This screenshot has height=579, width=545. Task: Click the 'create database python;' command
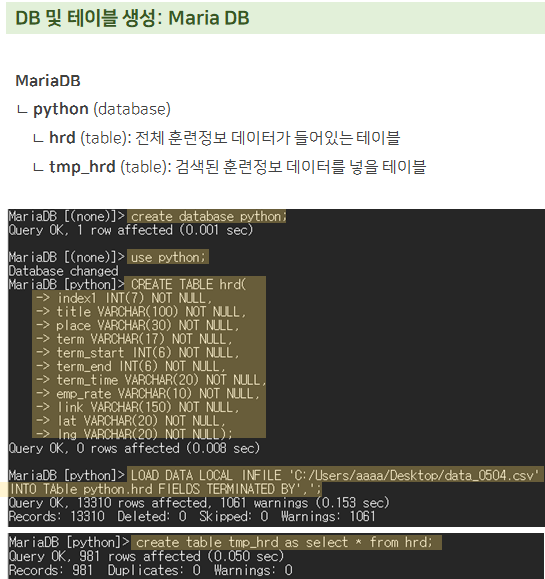209,216
